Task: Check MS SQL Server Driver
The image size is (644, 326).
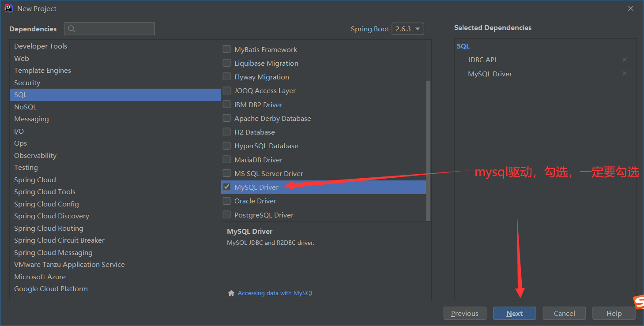Action: 227,173
